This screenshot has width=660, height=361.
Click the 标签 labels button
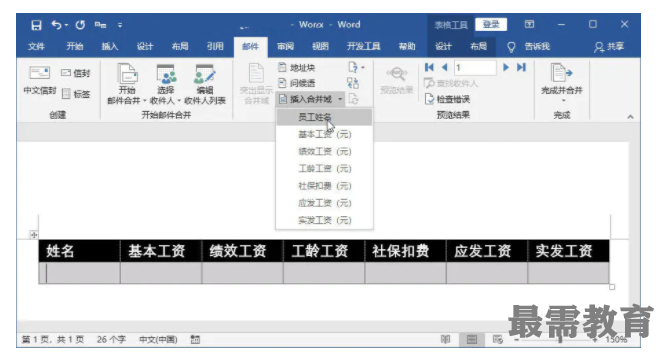pos(75,93)
